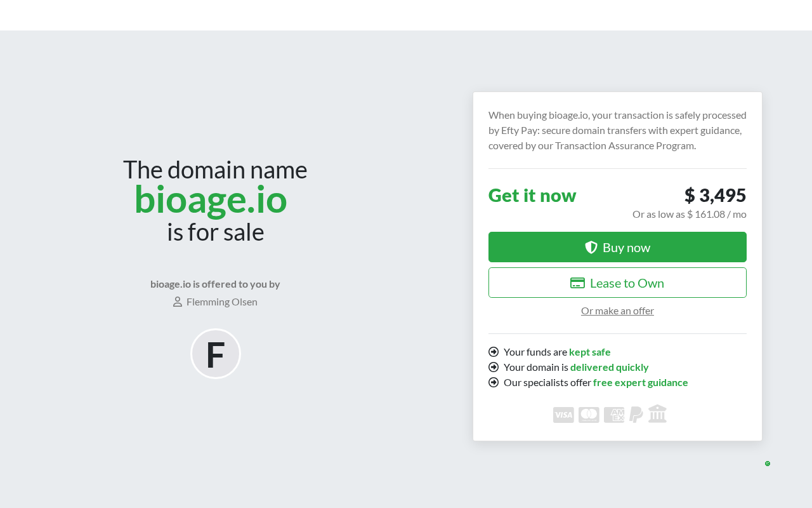Click the bank transfer icon

point(658,414)
